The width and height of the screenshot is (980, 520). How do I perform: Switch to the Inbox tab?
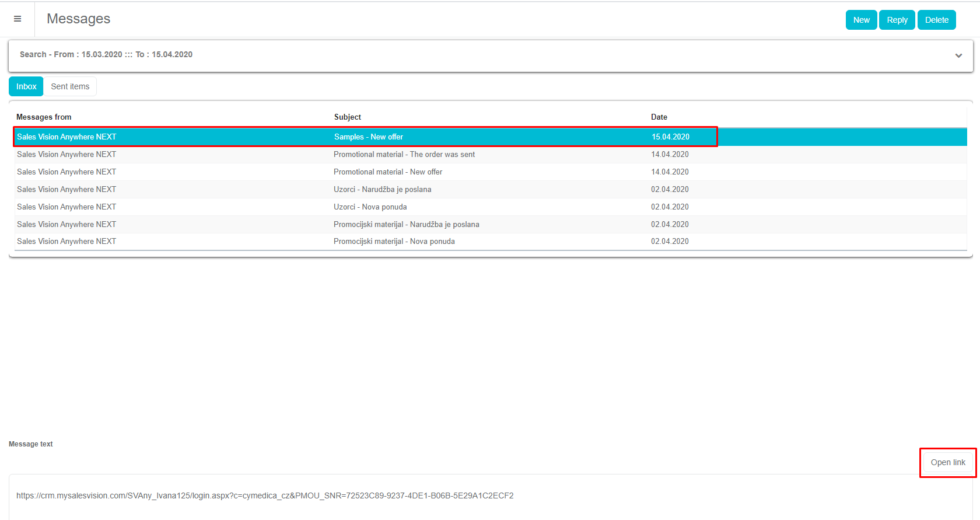coord(26,86)
